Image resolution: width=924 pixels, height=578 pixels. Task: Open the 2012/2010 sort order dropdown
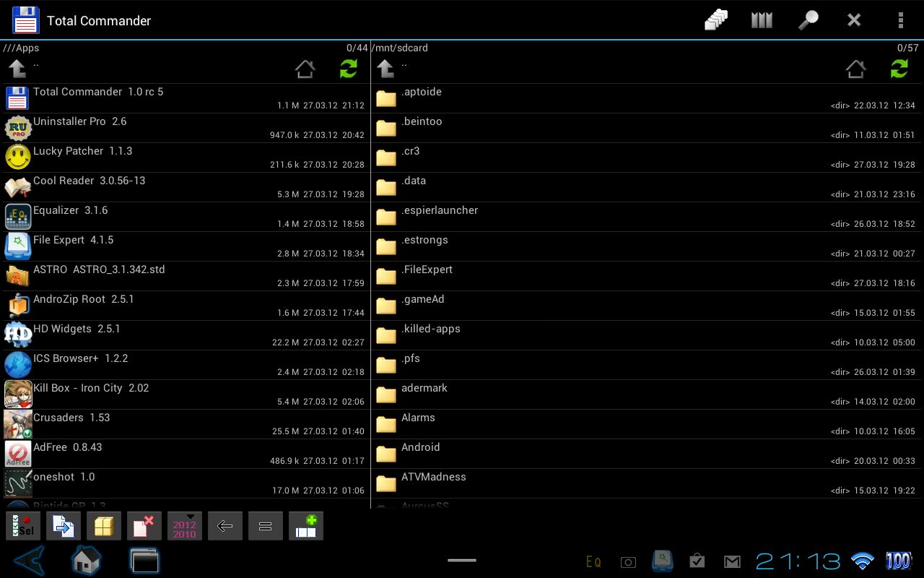coord(185,526)
